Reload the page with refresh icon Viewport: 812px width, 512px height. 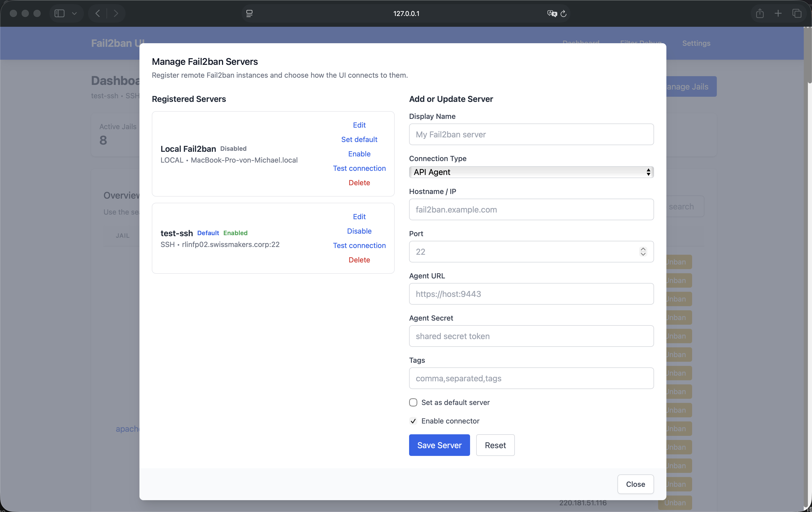click(x=563, y=13)
